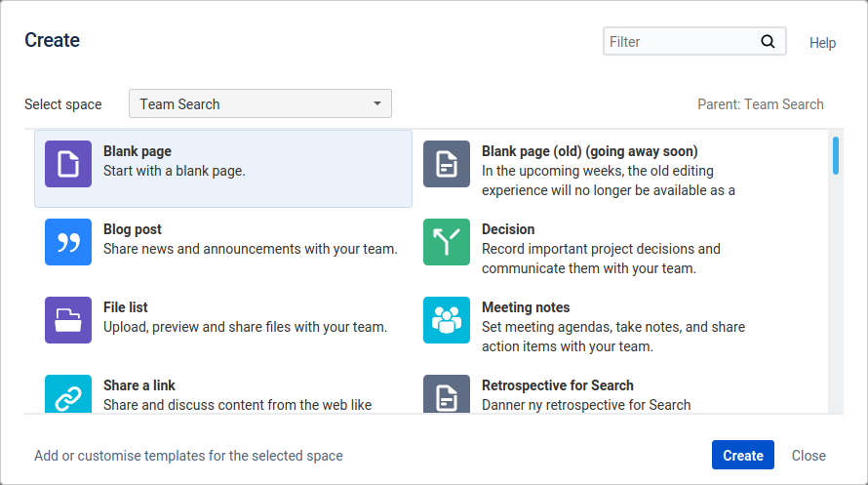
Task: Click the template list scrollbar thumb
Action: tap(836, 155)
